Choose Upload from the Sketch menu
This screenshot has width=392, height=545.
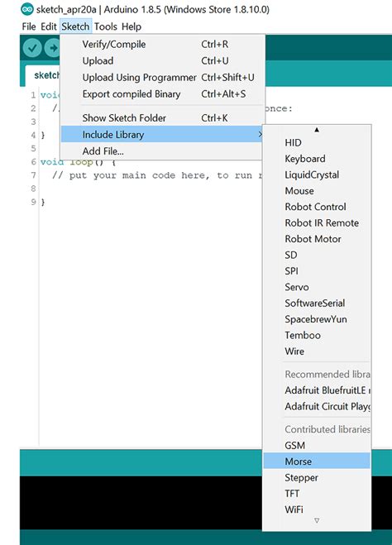[x=161, y=60]
